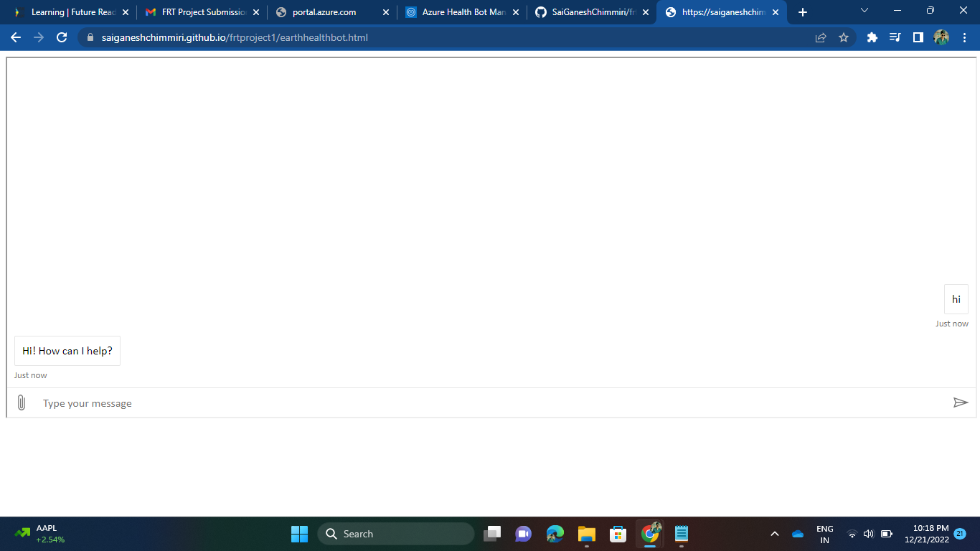
Task: Toggle the browser side panel icon
Action: click(918, 37)
